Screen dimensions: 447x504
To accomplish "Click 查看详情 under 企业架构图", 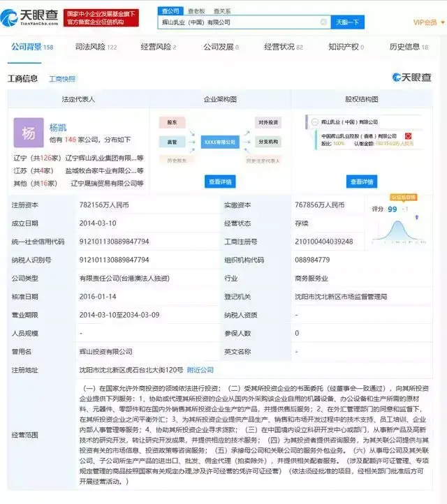I will click(x=220, y=181).
